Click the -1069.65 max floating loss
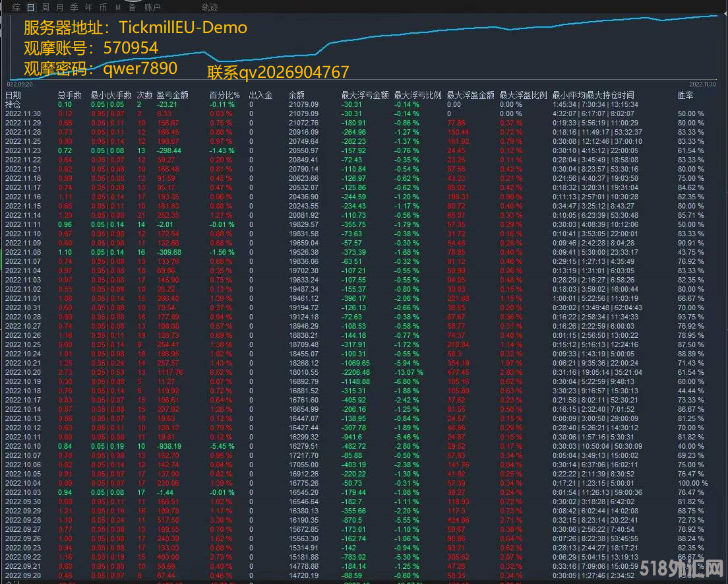 point(355,363)
